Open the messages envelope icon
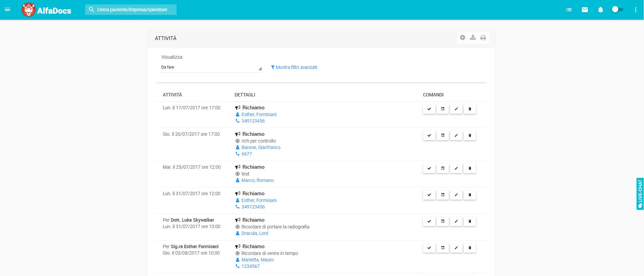Screen dimensions: 644x276 pos(585,10)
